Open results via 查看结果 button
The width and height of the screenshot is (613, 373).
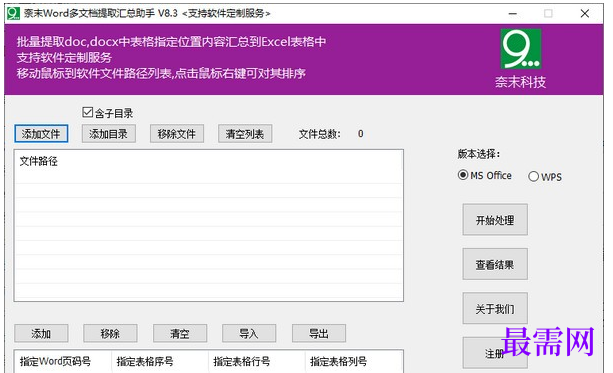[x=495, y=264]
